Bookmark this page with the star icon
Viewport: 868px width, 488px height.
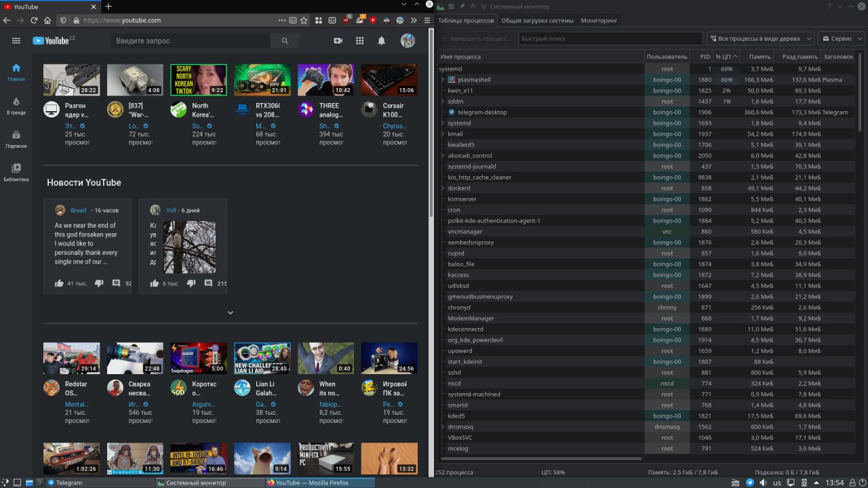pos(304,20)
